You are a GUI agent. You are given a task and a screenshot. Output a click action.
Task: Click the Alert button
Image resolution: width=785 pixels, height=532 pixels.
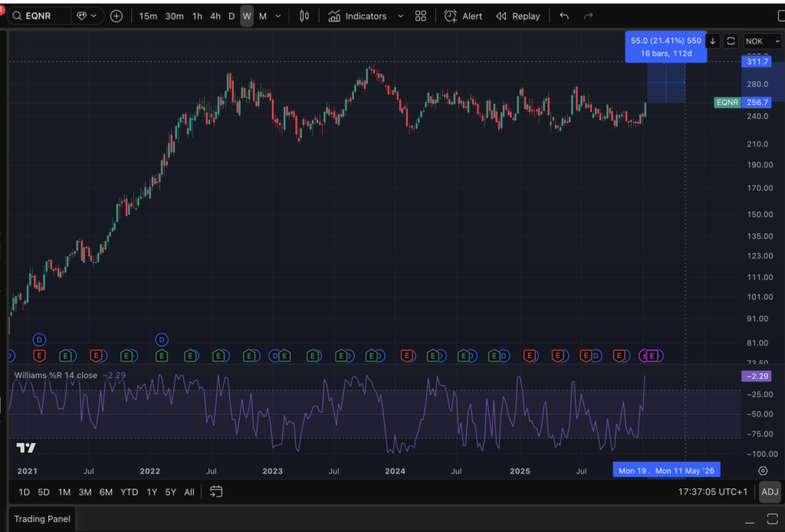tap(463, 15)
